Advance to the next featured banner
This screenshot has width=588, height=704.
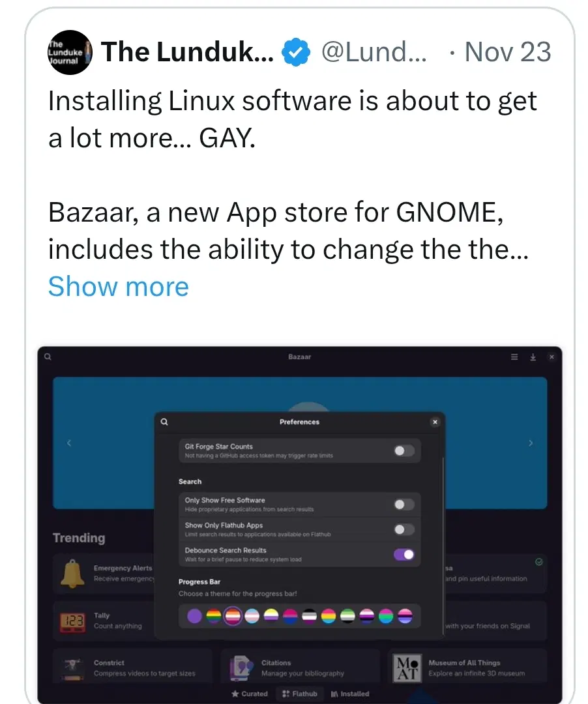pyautogui.click(x=531, y=443)
